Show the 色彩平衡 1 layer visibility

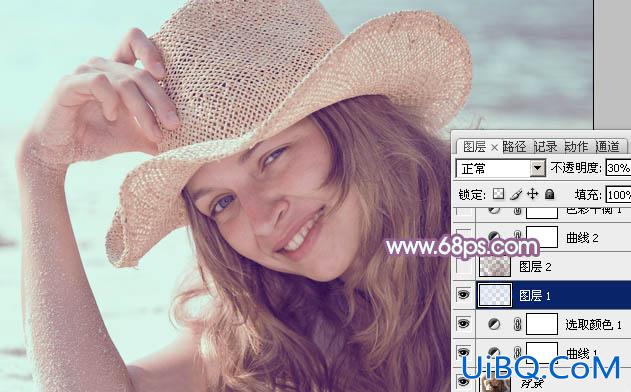click(464, 211)
